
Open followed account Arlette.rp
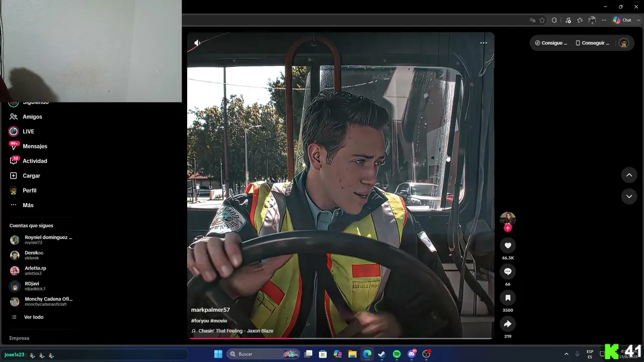28,270
